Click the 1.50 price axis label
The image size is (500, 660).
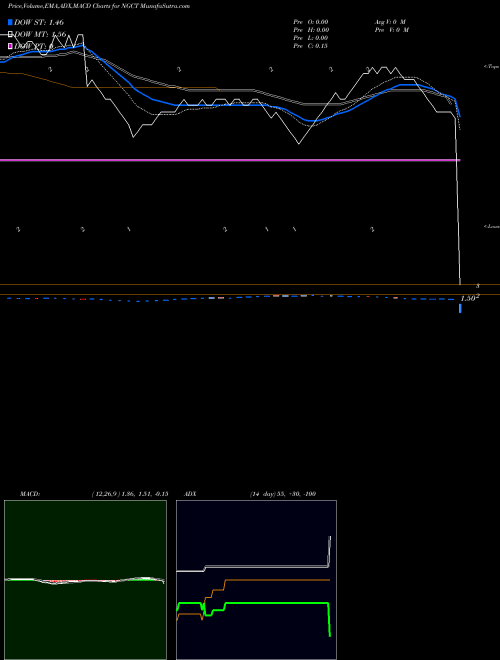click(470, 298)
